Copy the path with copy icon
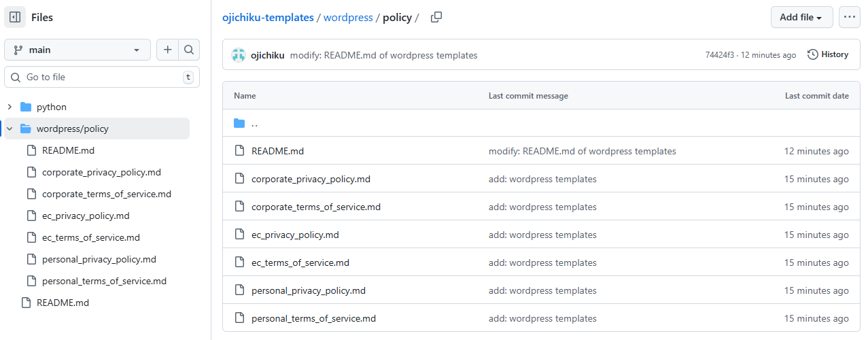 pos(436,18)
